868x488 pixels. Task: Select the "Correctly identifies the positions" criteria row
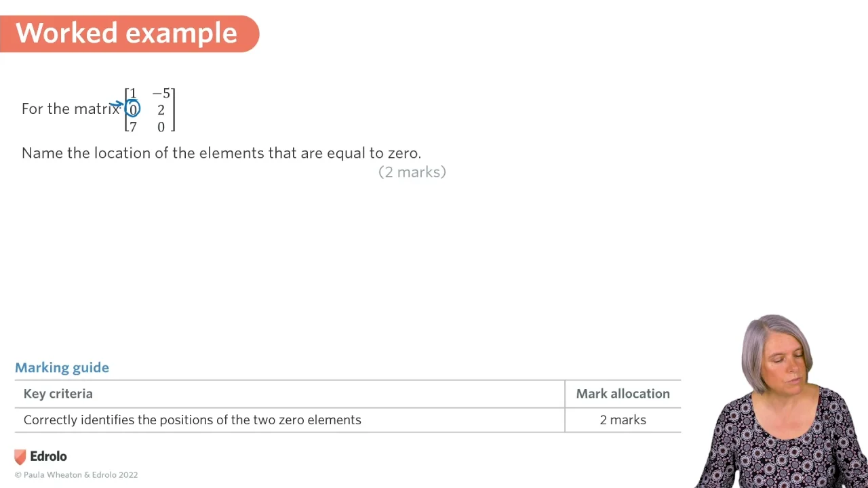[193, 420]
